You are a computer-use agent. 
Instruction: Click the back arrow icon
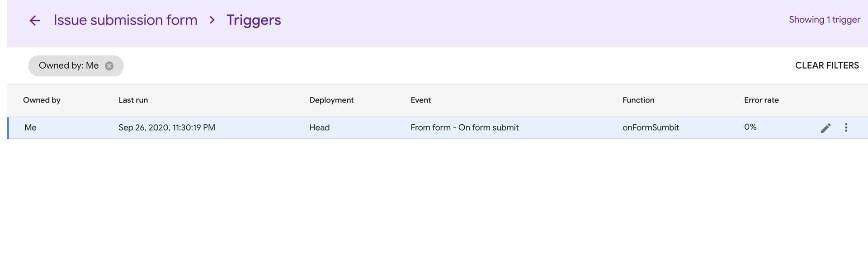coord(35,20)
